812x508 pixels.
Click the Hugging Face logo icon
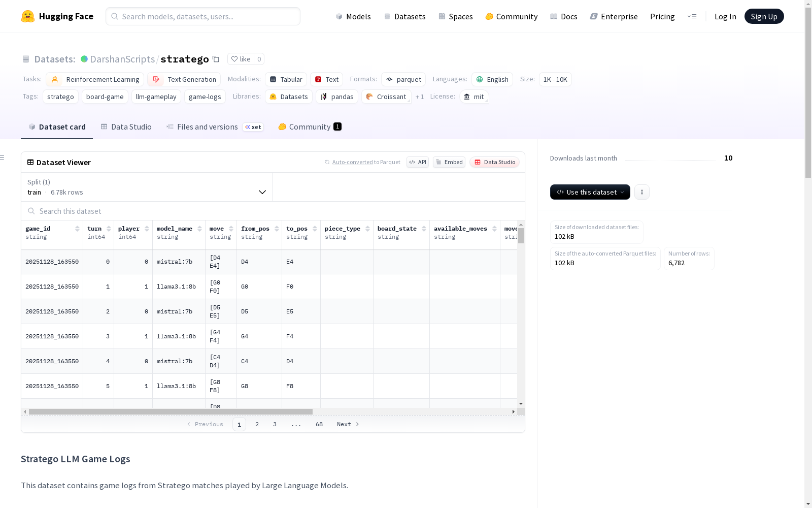[x=28, y=16]
